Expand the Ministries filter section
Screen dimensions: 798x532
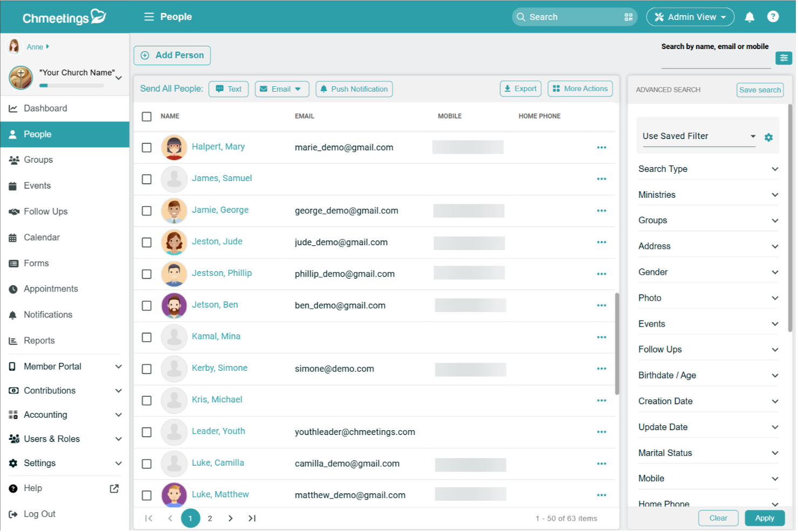click(x=708, y=194)
